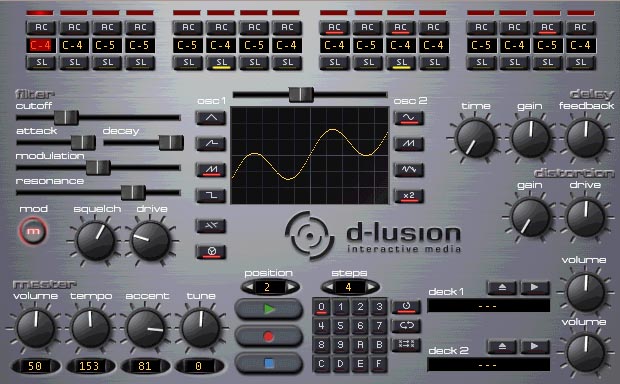The height and width of the screenshot is (384, 620).
Task: Click the filter cutoff slider handle
Action: coord(66,117)
